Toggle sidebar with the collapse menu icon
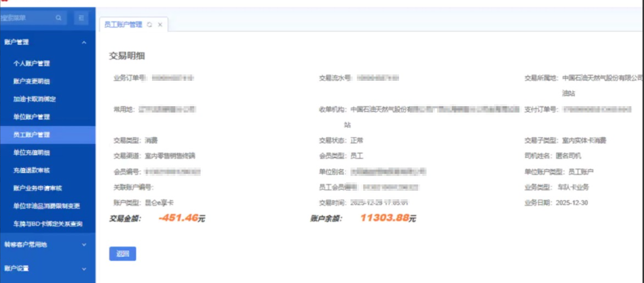This screenshot has height=283, width=644. 81,18
